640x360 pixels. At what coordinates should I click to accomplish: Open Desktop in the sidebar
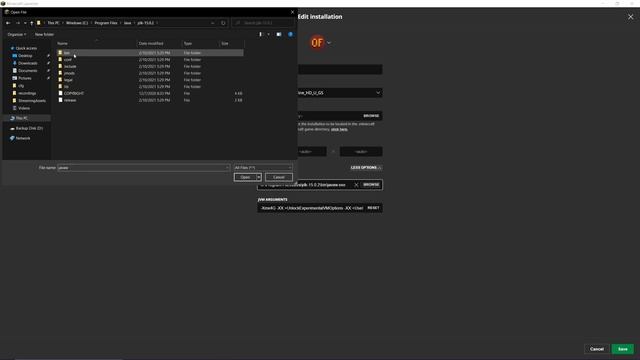(x=25, y=56)
